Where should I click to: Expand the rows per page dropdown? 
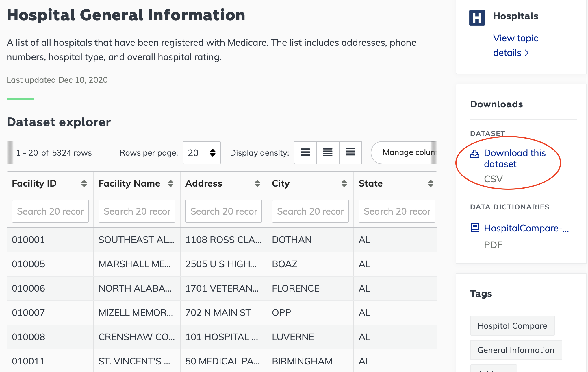200,153
